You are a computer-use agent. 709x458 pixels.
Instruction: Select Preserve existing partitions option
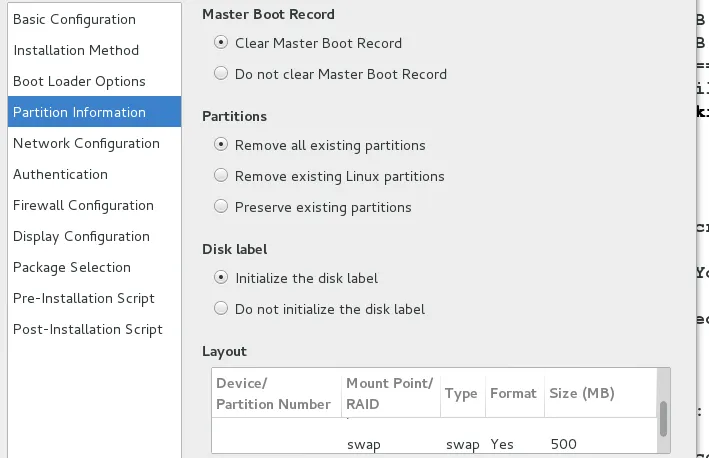pos(221,207)
